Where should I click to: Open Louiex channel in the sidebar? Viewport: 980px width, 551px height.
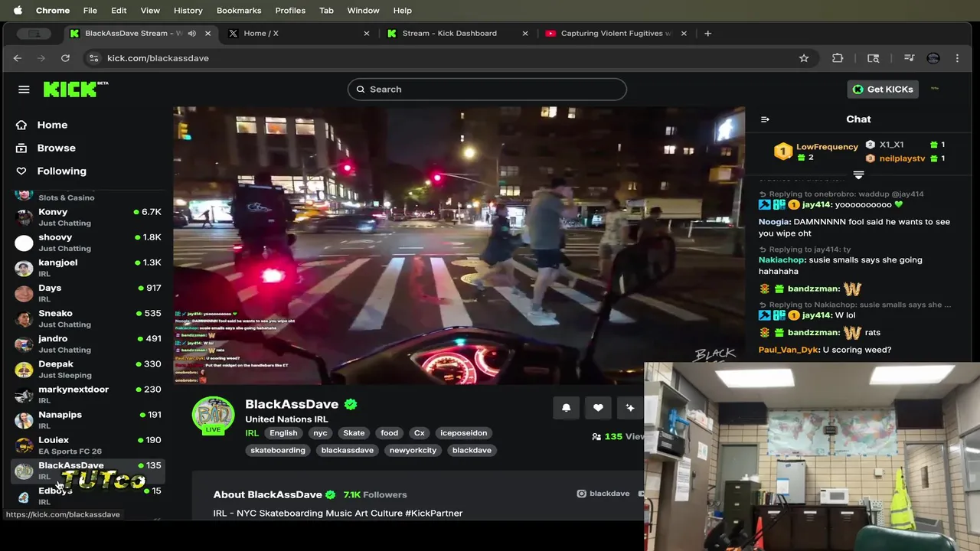pos(88,445)
